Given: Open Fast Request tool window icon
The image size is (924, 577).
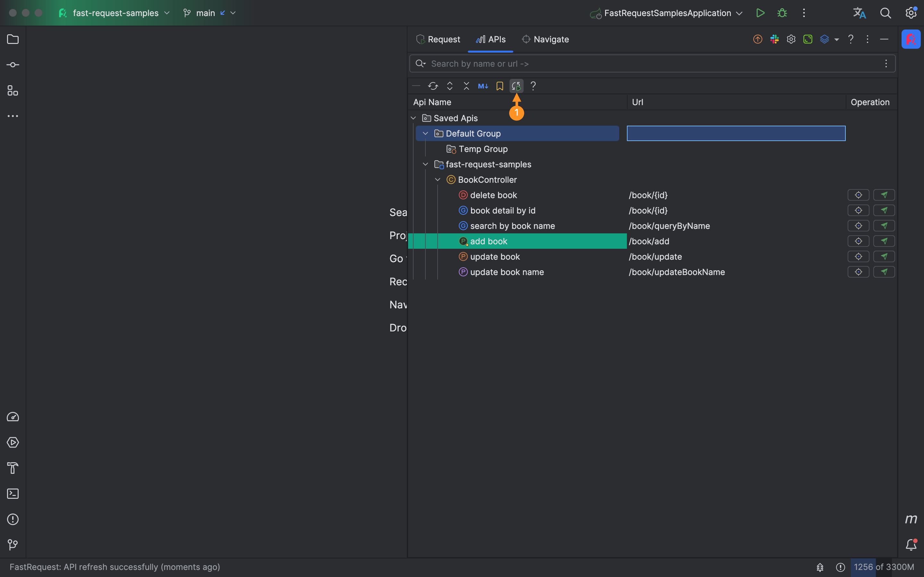Looking at the screenshot, I should (911, 39).
